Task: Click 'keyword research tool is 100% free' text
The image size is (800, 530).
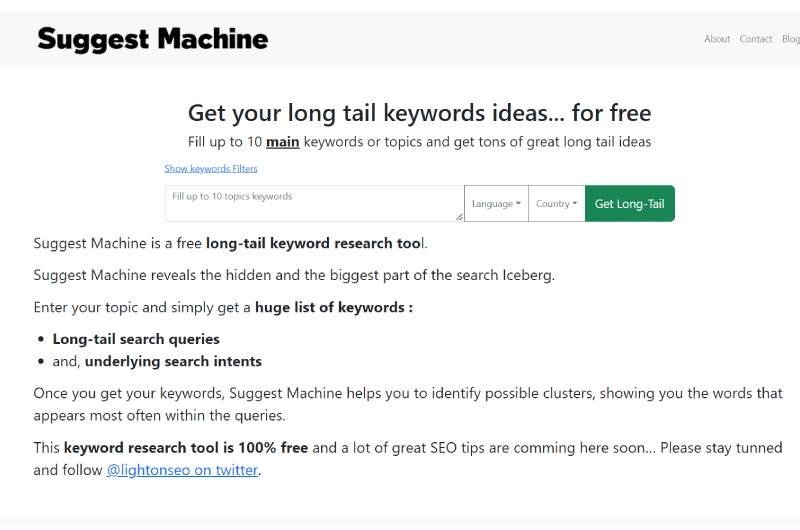Action: 186,448
